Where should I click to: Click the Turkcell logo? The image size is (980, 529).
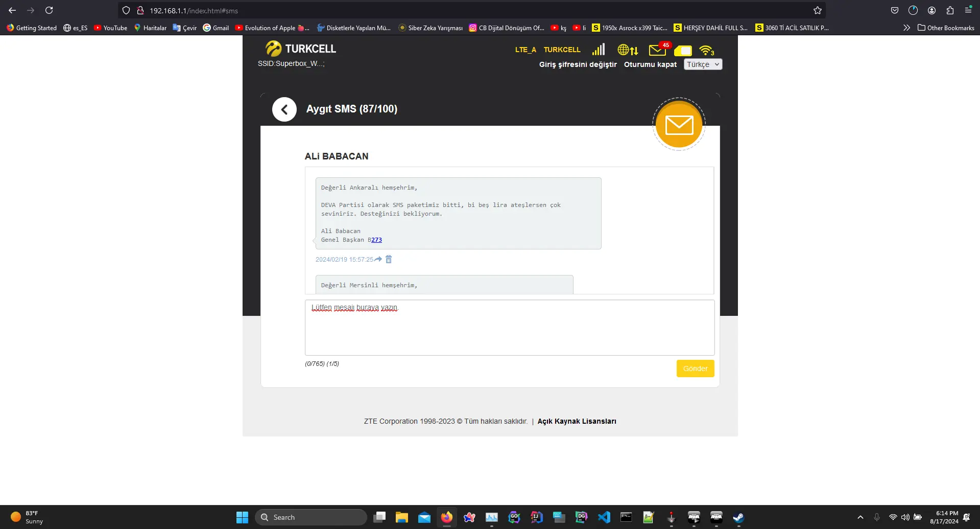(x=300, y=49)
